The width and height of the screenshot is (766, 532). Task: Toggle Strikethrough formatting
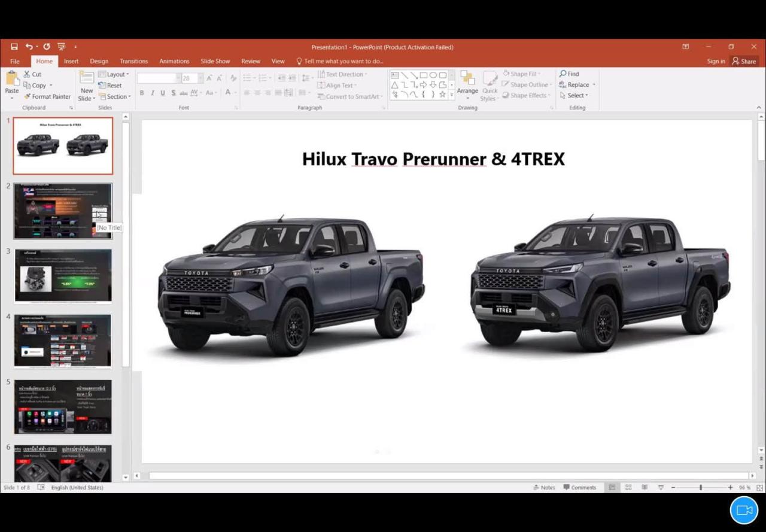click(x=184, y=93)
